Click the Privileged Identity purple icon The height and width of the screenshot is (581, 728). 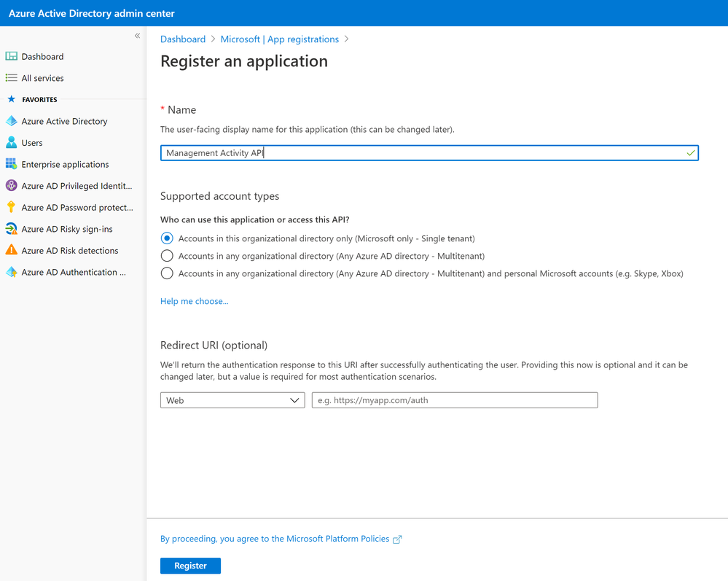click(11, 186)
